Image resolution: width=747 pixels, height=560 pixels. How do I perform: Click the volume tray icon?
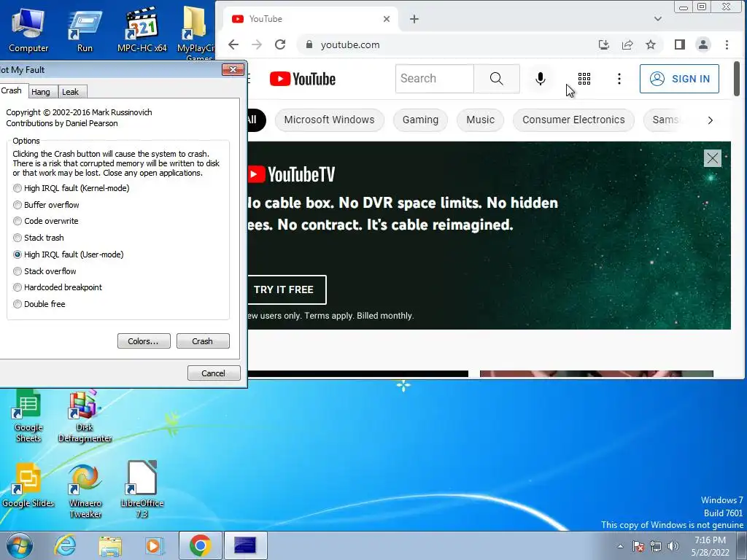pyautogui.click(x=673, y=546)
